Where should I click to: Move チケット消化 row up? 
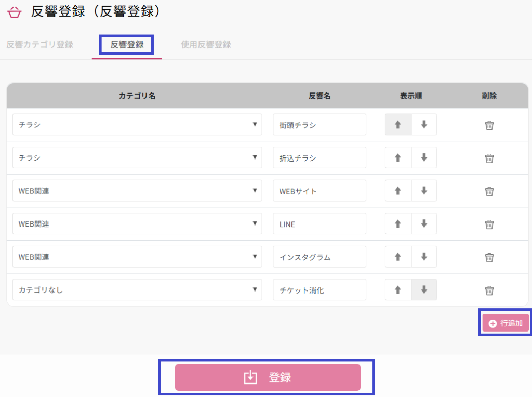398,290
